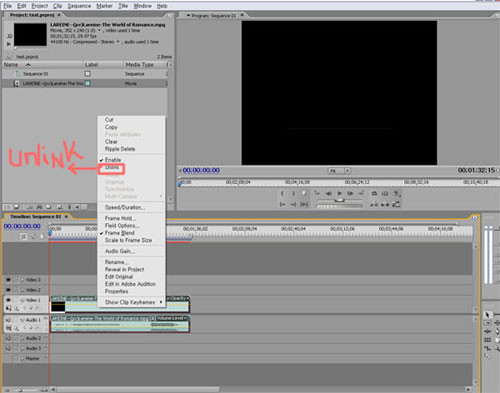Expand the Video 3 track
This screenshot has height=393, width=500.
pos(22,280)
